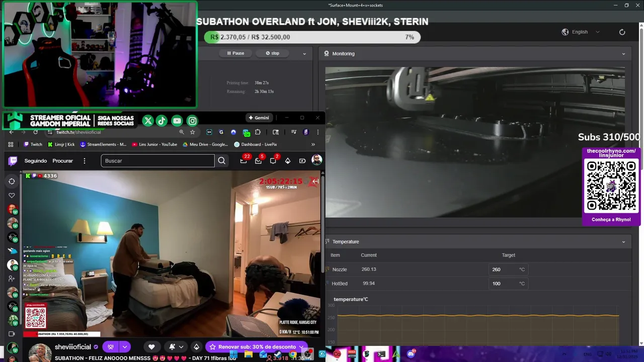Screen dimensions: 644x362
Task: Click the X social icon in overlay
Action: tap(147, 121)
